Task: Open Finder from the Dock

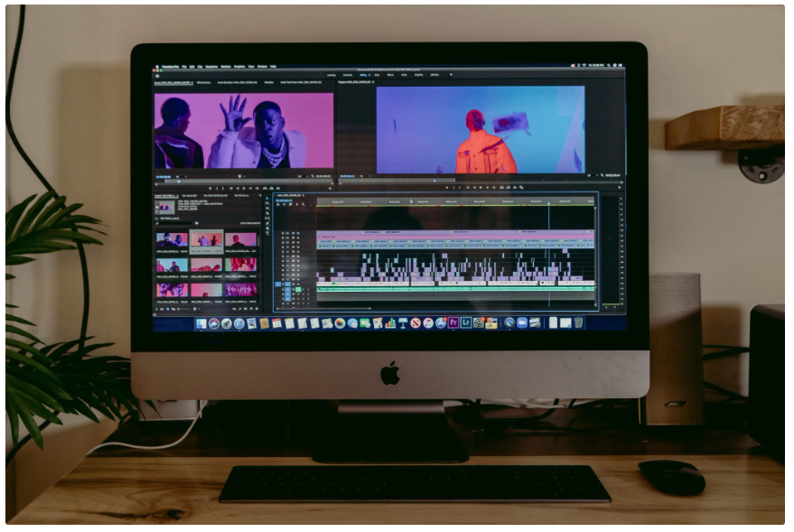Action: 201,323
